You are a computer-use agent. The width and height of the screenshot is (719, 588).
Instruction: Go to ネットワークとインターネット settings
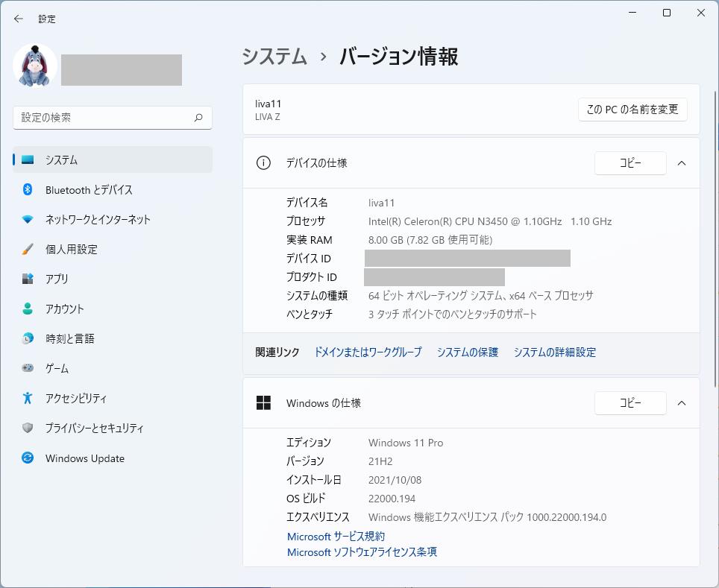pyautogui.click(x=113, y=220)
